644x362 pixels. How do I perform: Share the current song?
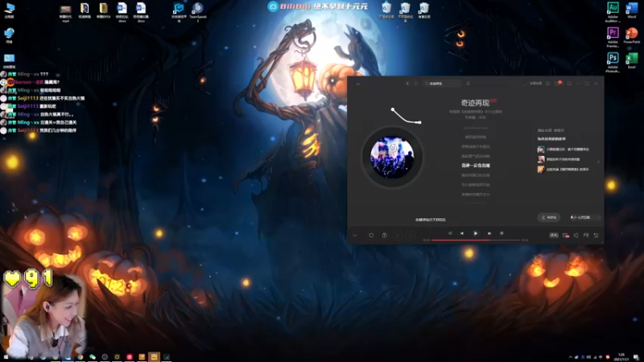click(411, 235)
